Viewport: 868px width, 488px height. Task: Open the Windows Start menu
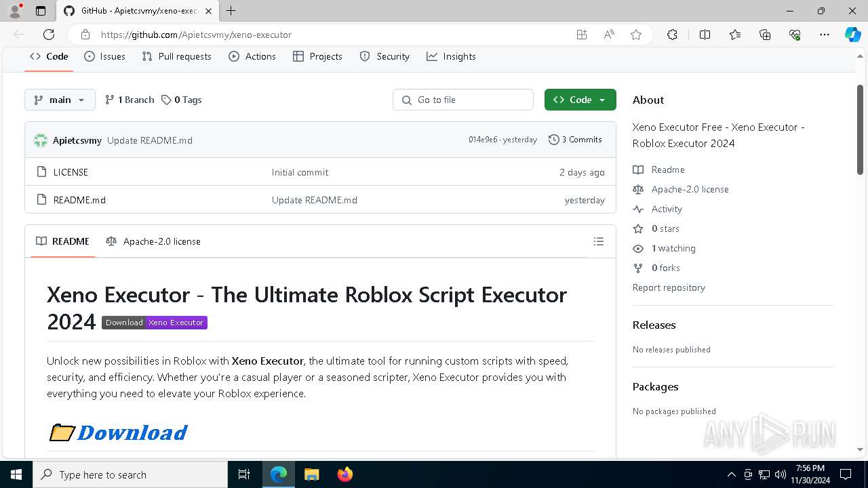(16, 474)
